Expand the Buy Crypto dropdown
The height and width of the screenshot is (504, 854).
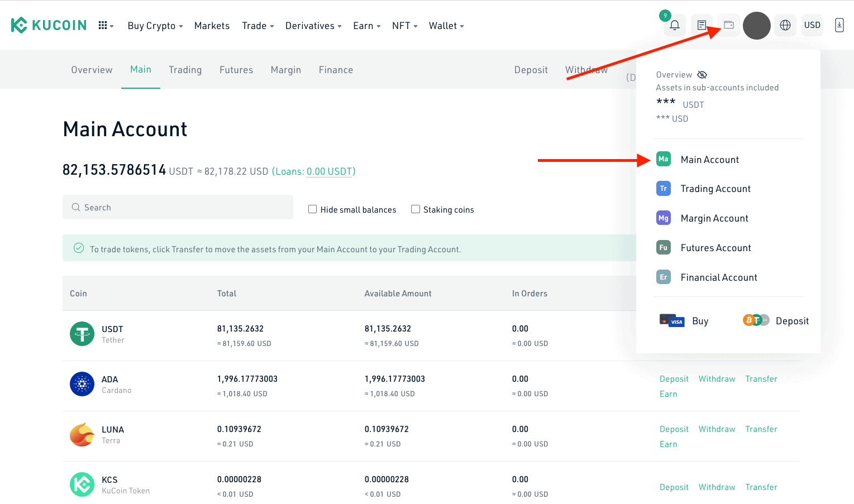point(155,26)
